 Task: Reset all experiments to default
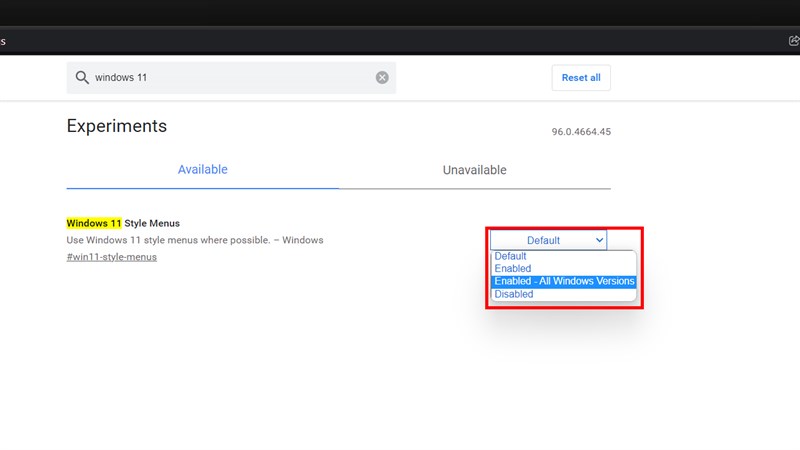pyautogui.click(x=581, y=78)
